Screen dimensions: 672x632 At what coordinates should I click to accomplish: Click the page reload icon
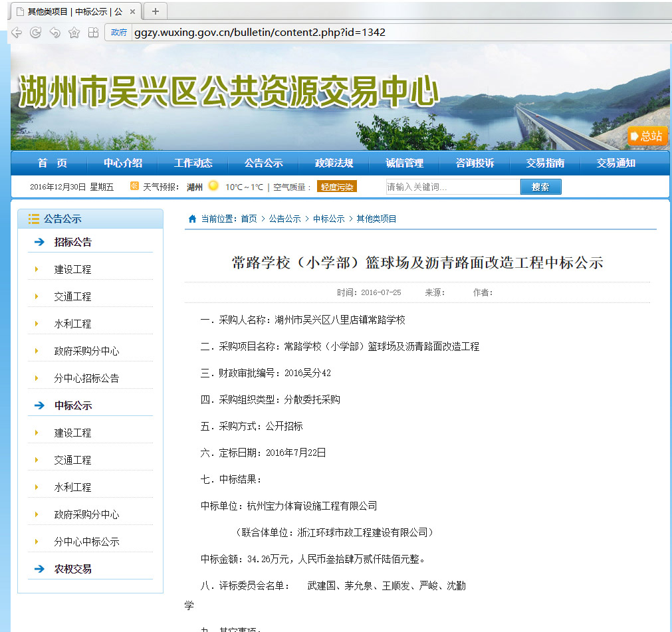(x=36, y=33)
